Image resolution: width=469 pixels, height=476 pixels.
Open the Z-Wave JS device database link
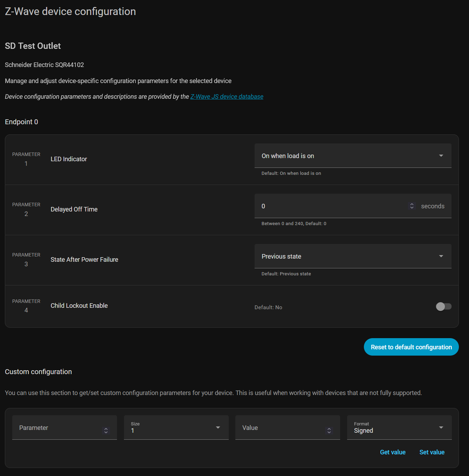[x=227, y=97]
